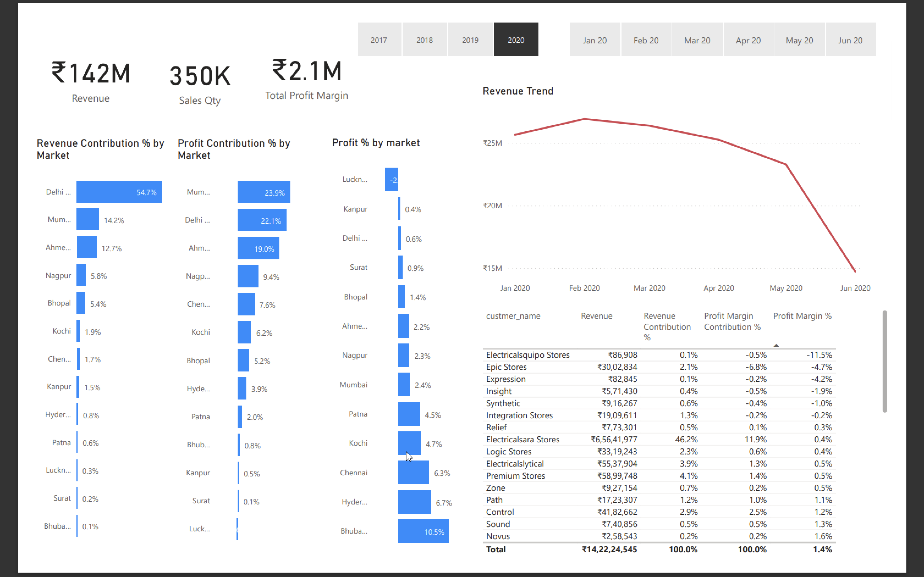This screenshot has width=924, height=577.
Task: Sort table by custmer_name header
Action: tap(513, 316)
